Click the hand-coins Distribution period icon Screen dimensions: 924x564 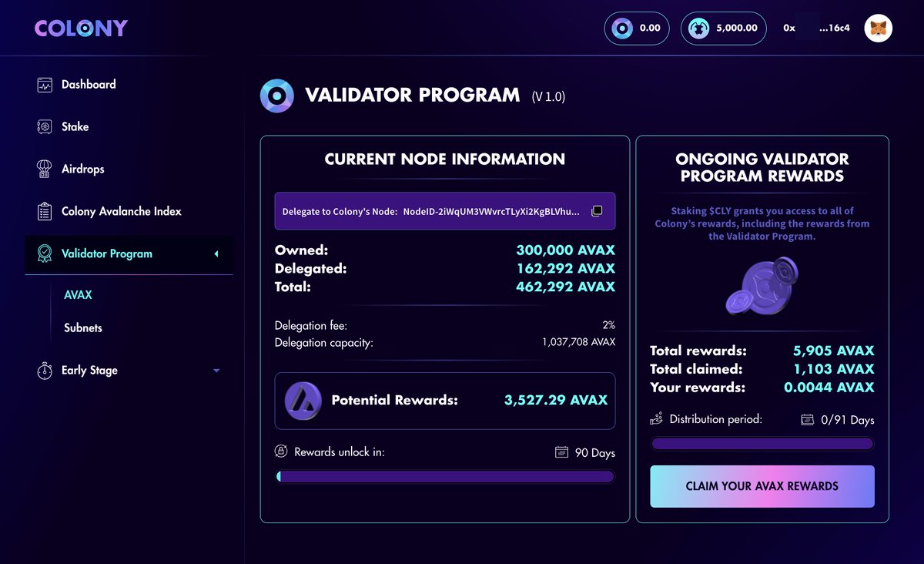click(657, 419)
